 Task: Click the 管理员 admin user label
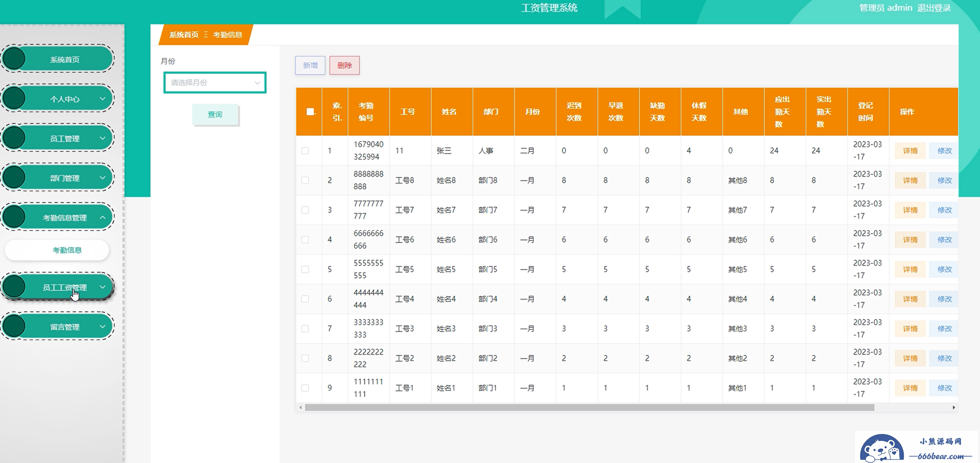pyautogui.click(x=886, y=8)
